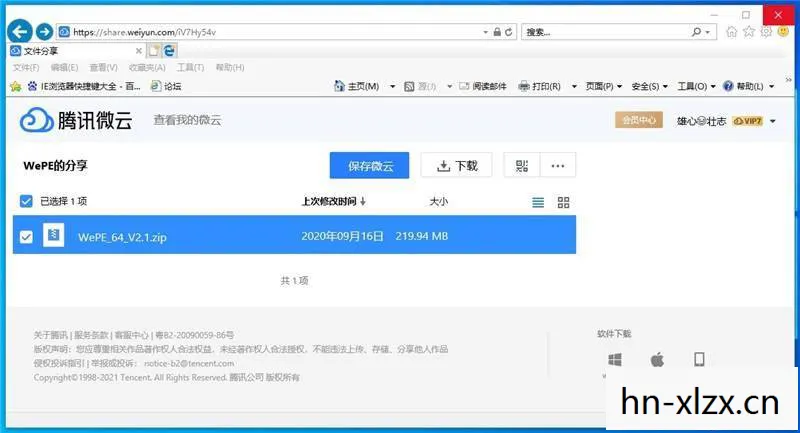Click the 客服中心 footer link

coord(131,335)
